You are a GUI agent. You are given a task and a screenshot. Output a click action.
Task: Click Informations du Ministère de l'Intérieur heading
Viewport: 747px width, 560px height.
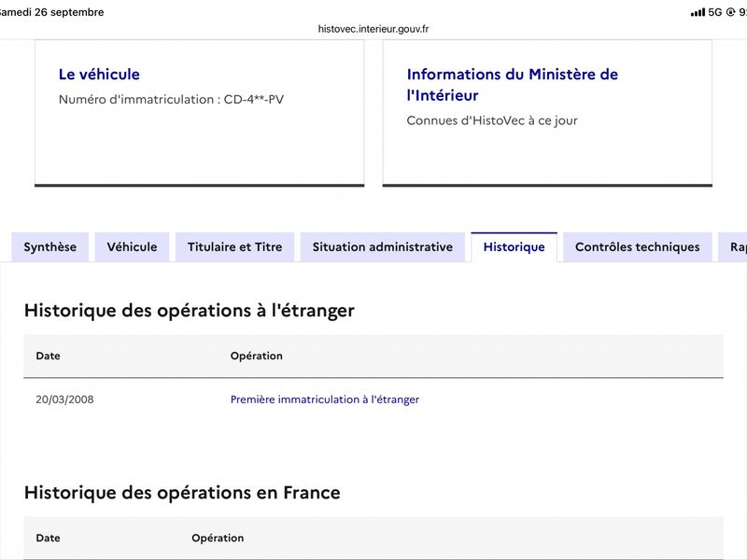[512, 85]
